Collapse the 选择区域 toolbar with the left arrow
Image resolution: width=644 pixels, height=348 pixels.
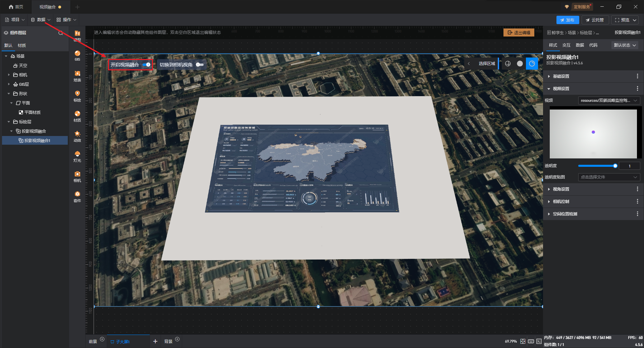point(469,64)
